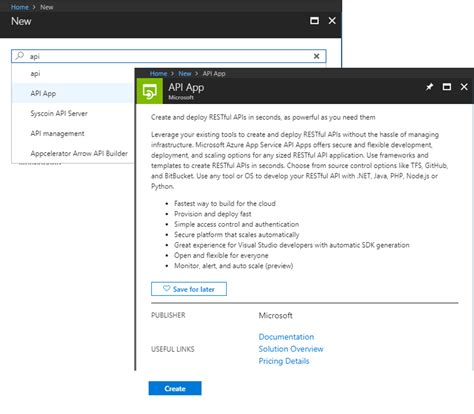Image resolution: width=474 pixels, height=414 pixels.
Task: Click 'Monitor, alert, and auto scale (preview)' bullet
Action: 233,266
